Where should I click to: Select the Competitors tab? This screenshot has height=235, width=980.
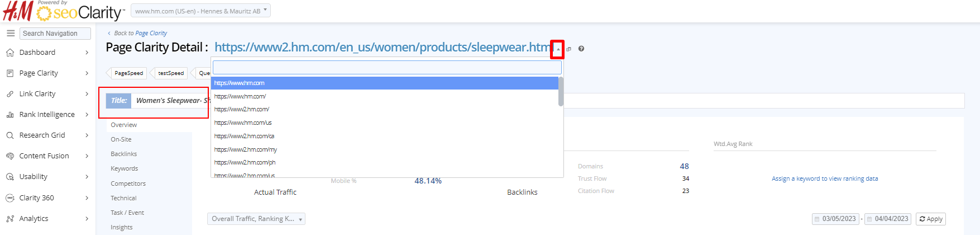128,184
